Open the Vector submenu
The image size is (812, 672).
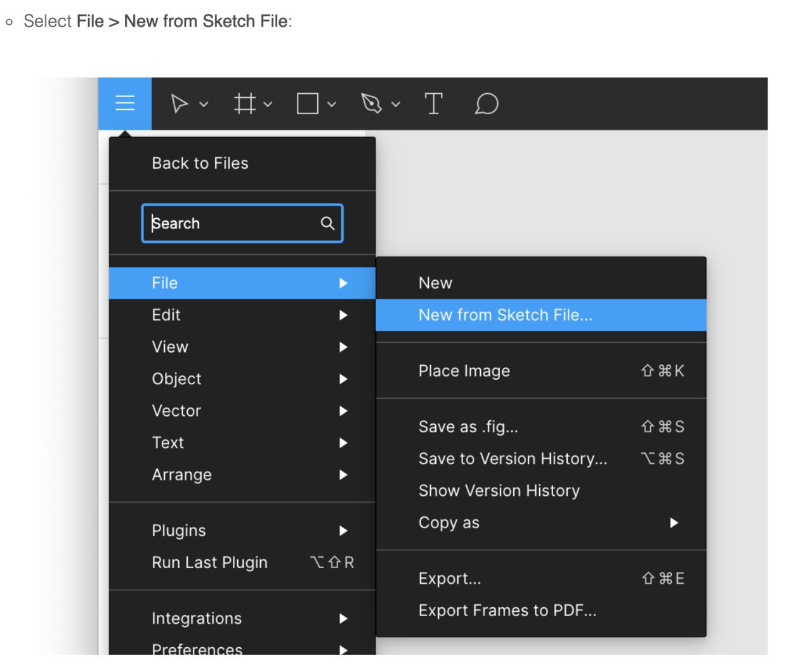[x=242, y=411]
